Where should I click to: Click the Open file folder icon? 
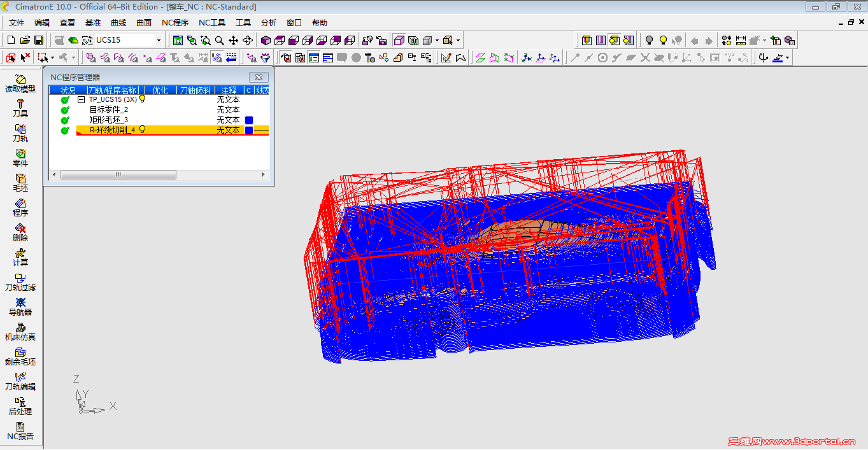coord(25,40)
